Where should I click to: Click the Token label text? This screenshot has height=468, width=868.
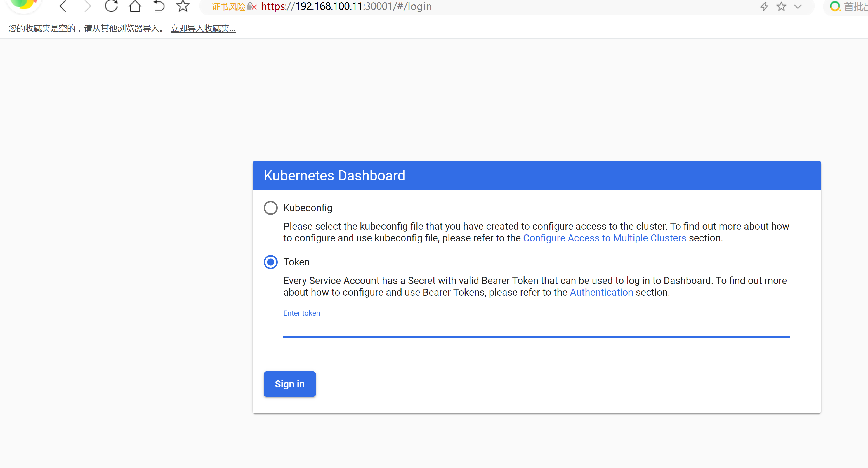pyautogui.click(x=296, y=262)
